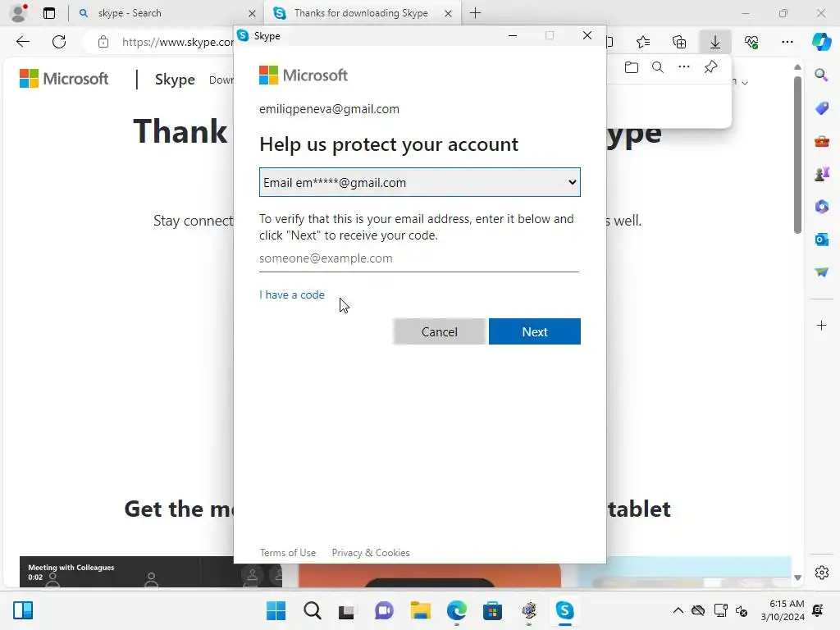Open the taskbar clock and date
Image resolution: width=840 pixels, height=630 pixels.
[783, 610]
